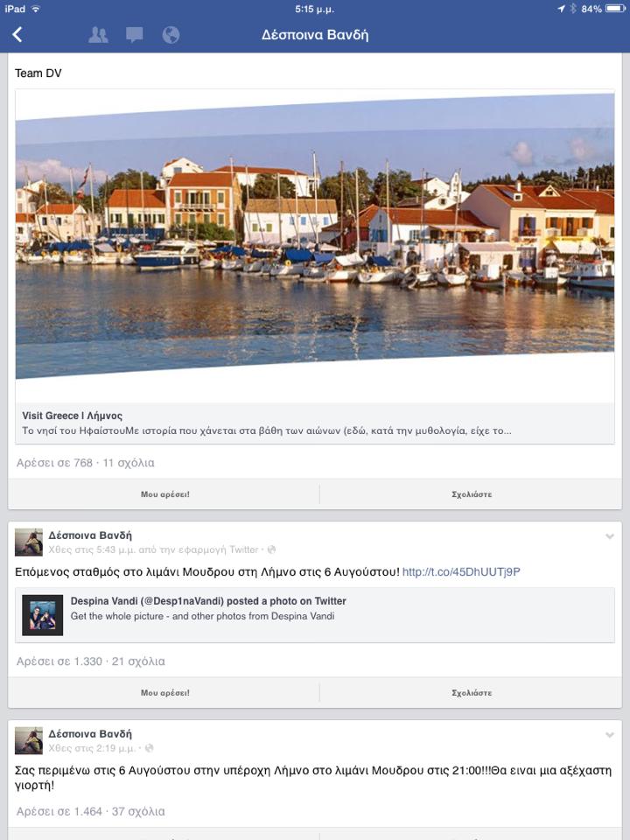Open the Twitter photo preview thumbnail
Screen dimensions: 630x840
(x=42, y=615)
